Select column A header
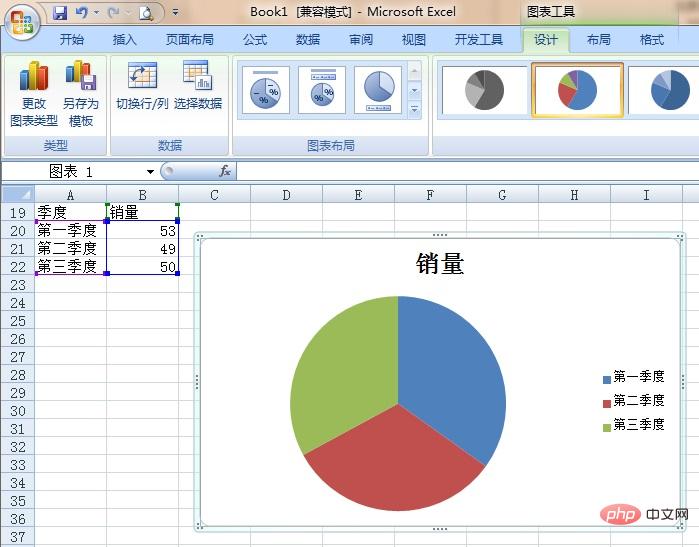Viewport: 699px width, 547px height. tap(70, 195)
